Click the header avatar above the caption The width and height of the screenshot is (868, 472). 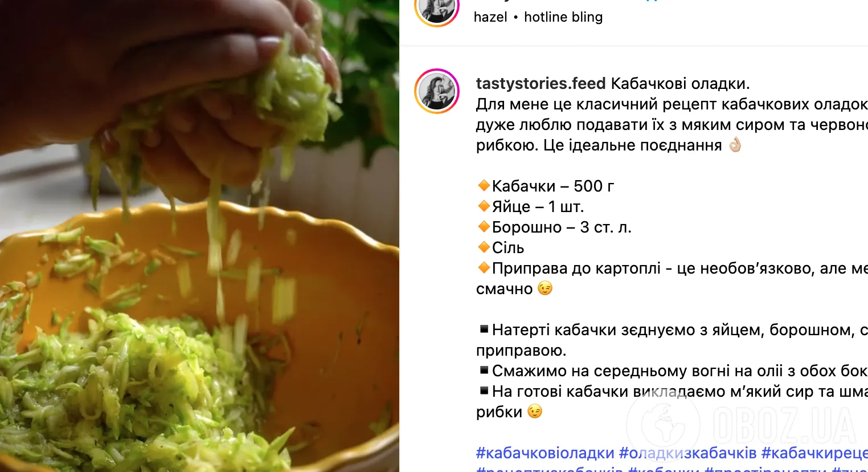coord(437,8)
